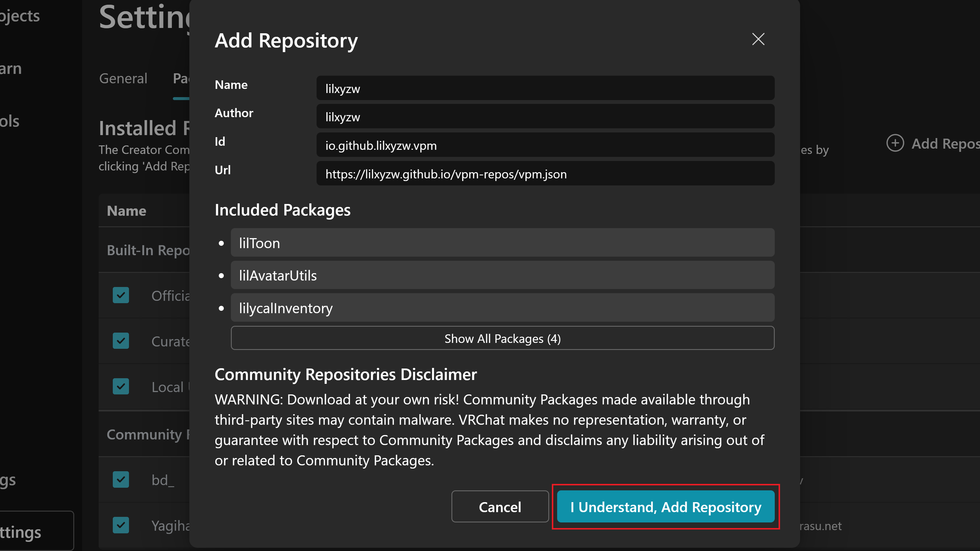Open Projects in the sidebar
Screen dimensions: 980x551
[x=19, y=16]
